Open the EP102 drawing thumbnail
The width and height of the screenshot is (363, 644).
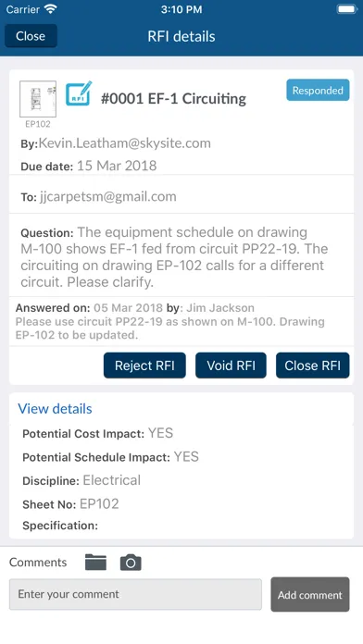38,99
